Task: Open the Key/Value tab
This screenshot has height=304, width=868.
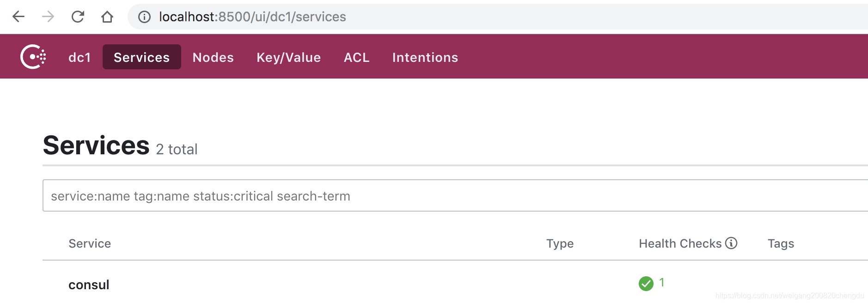Action: 289,57
